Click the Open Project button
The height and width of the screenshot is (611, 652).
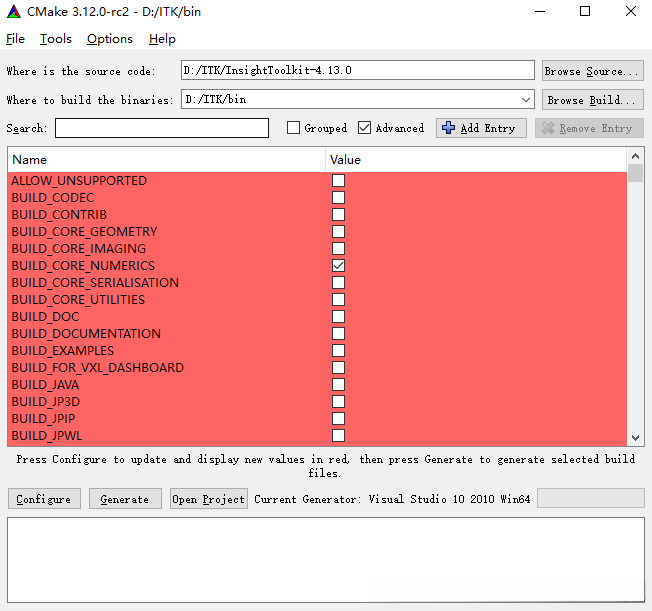point(209,499)
